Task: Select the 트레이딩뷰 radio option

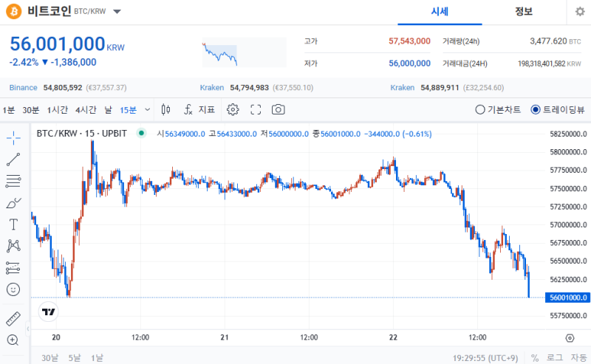Action: pyautogui.click(x=558, y=110)
